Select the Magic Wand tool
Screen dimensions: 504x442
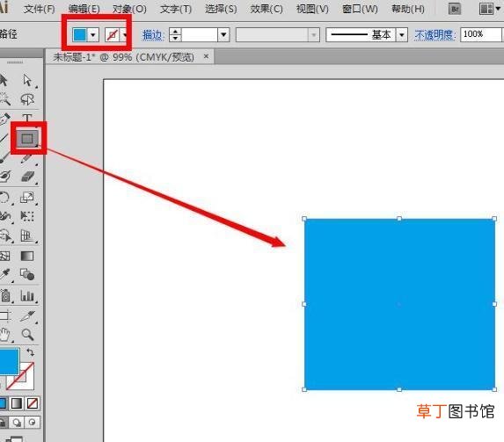click(4, 99)
